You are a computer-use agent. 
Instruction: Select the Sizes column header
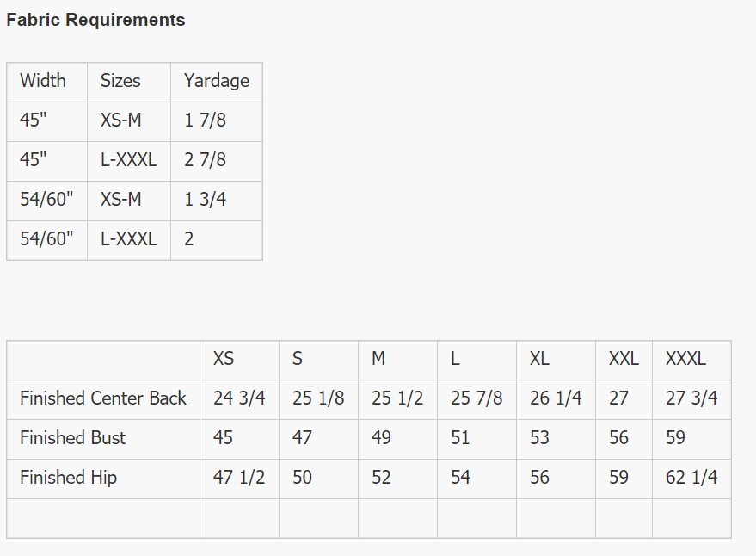[x=129, y=82]
